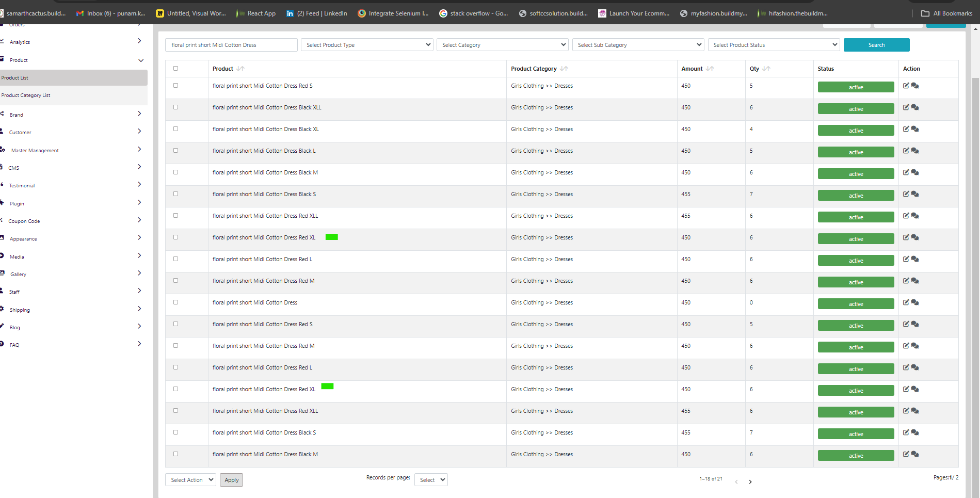
Task: Toggle active status of Dress Black L
Action: pyautogui.click(x=856, y=152)
